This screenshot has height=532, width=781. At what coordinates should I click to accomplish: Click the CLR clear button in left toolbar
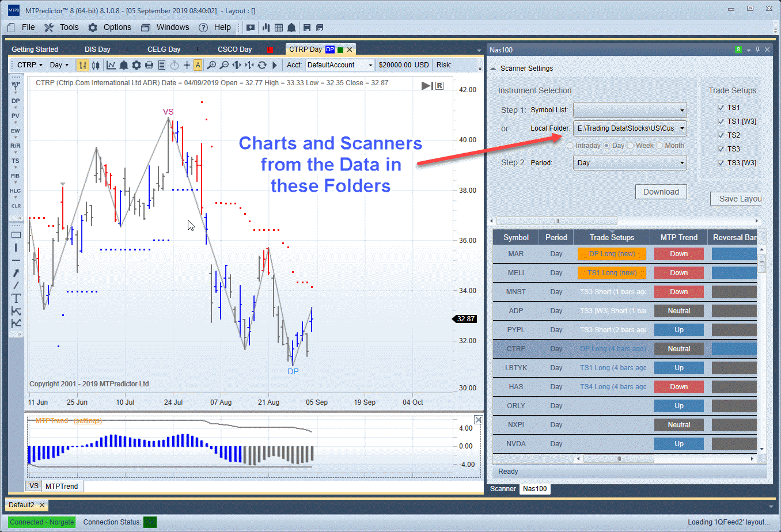[x=16, y=206]
